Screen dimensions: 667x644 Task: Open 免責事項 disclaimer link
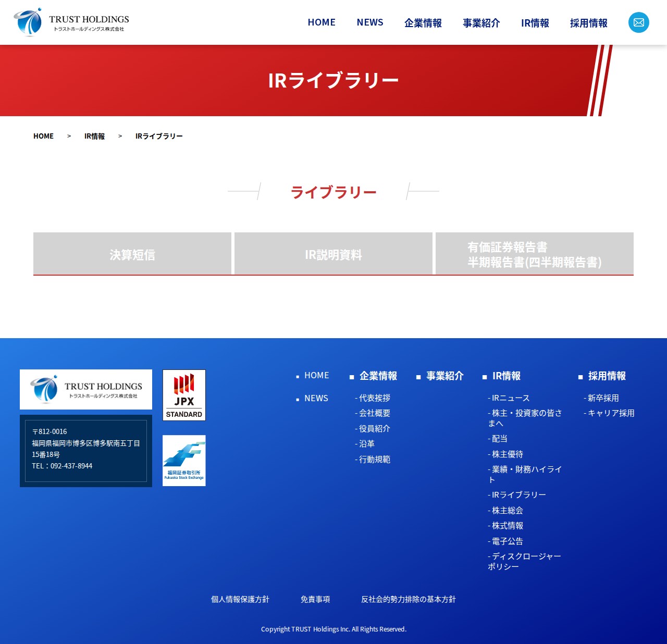[x=315, y=600]
